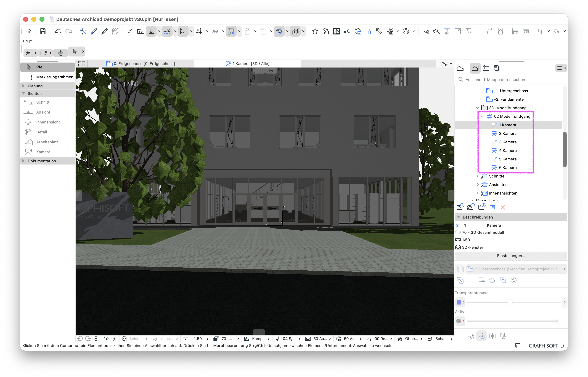The height and width of the screenshot is (377, 588).
Task: Click the red X delete view icon
Action: pyautogui.click(x=503, y=207)
